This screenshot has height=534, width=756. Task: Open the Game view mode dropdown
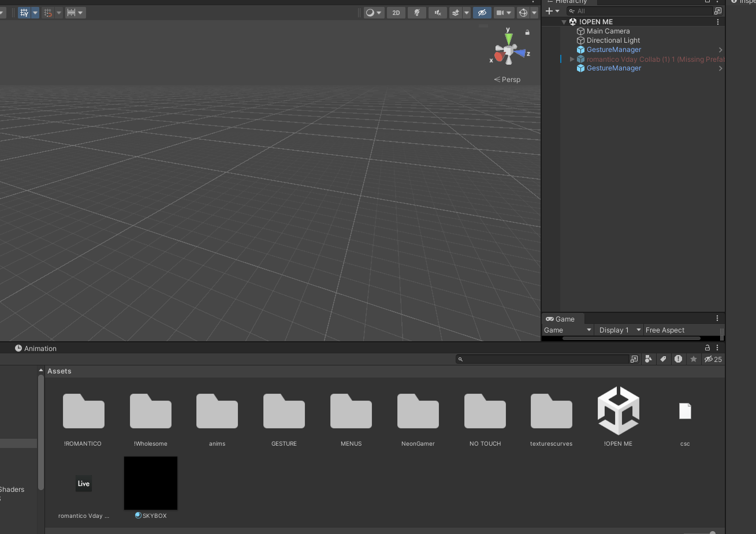coord(568,330)
